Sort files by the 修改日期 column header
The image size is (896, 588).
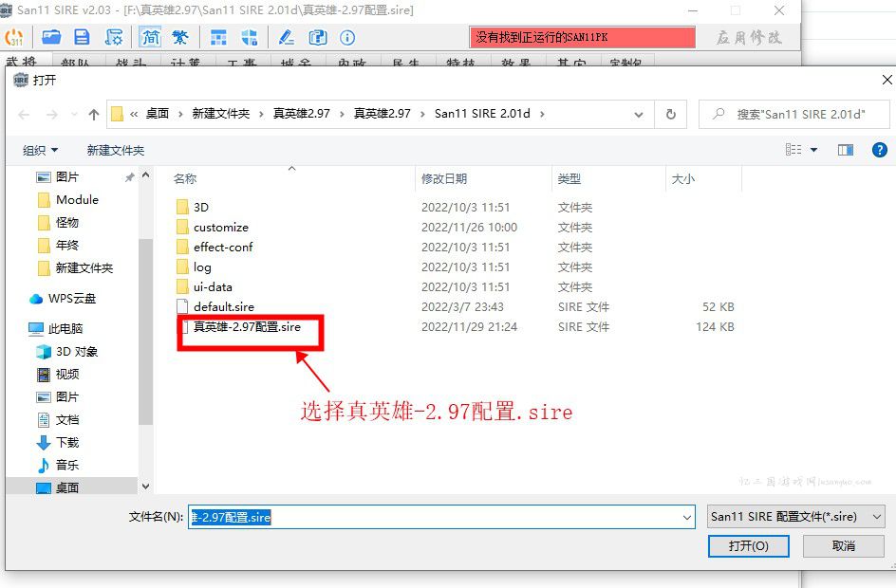point(444,178)
